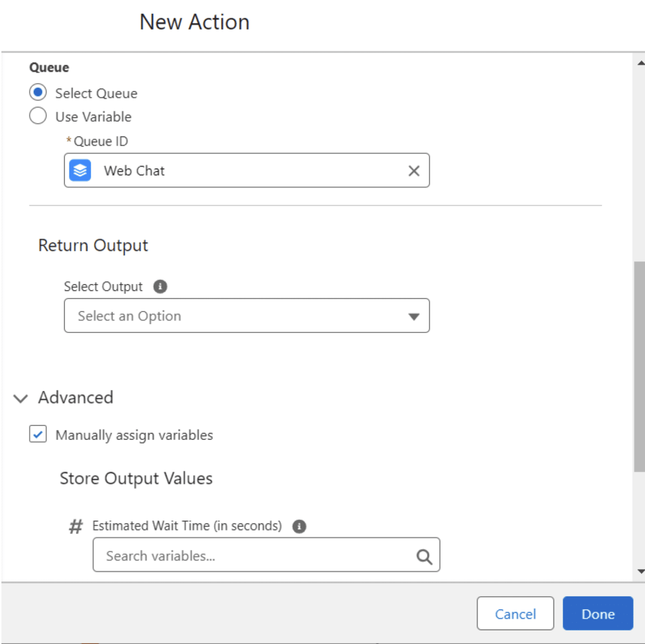This screenshot has height=644, width=645.
Task: Click the Store Output Values heading
Action: (x=136, y=478)
